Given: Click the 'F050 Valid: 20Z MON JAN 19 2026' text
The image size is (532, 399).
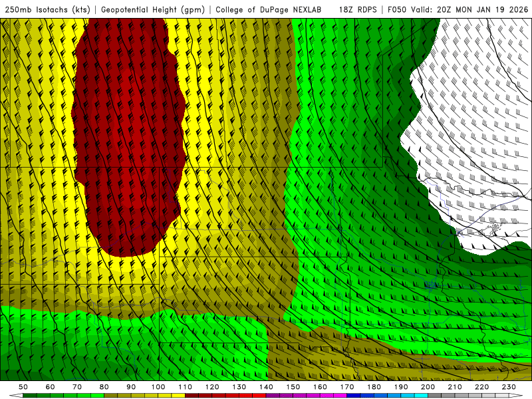Looking at the screenshot, I should tap(458, 9).
